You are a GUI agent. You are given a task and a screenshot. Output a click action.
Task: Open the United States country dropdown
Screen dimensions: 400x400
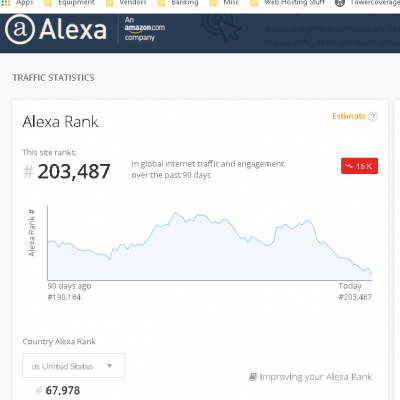74,366
